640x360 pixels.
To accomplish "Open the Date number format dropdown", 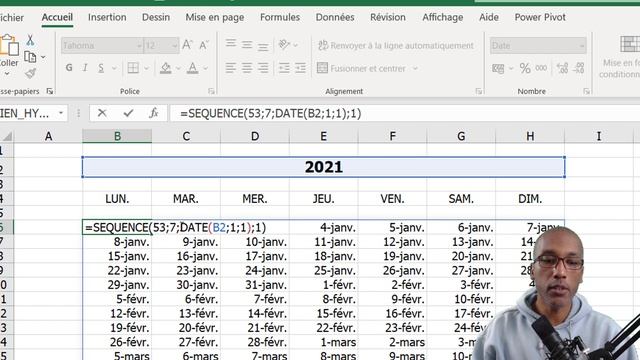I will [582, 46].
